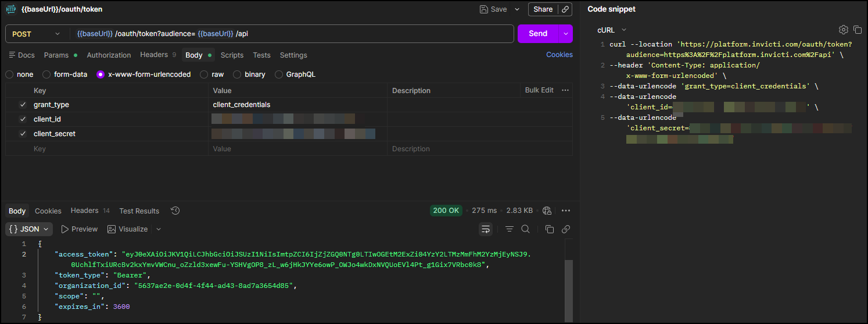
Task: Click the request URL input field
Action: tap(349, 34)
